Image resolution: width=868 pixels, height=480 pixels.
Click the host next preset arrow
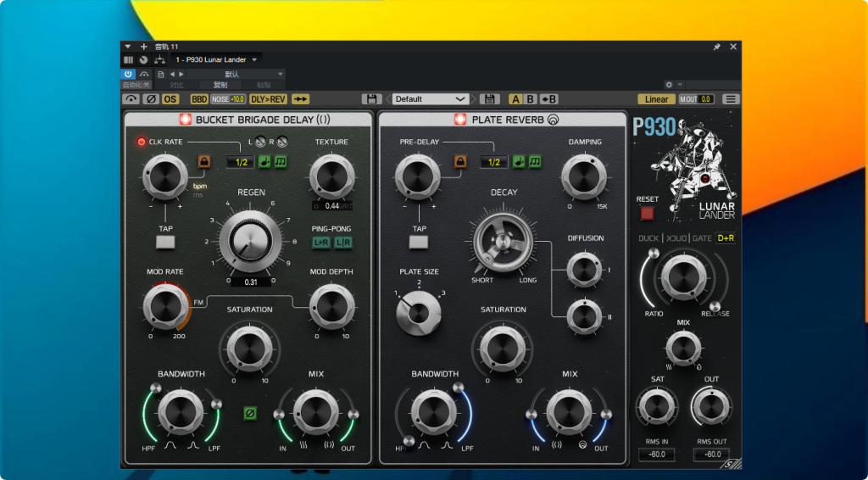pyautogui.click(x=181, y=74)
